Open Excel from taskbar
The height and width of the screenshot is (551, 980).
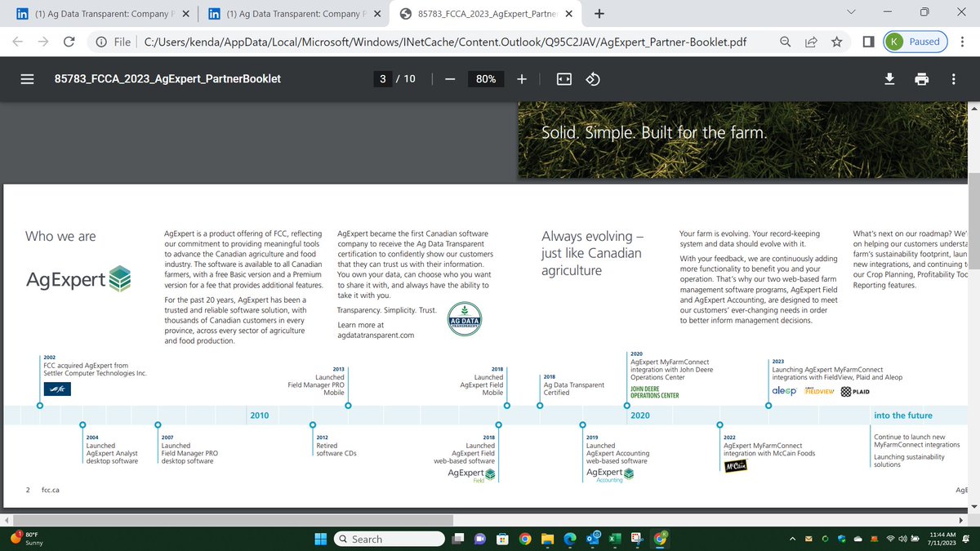coord(613,539)
